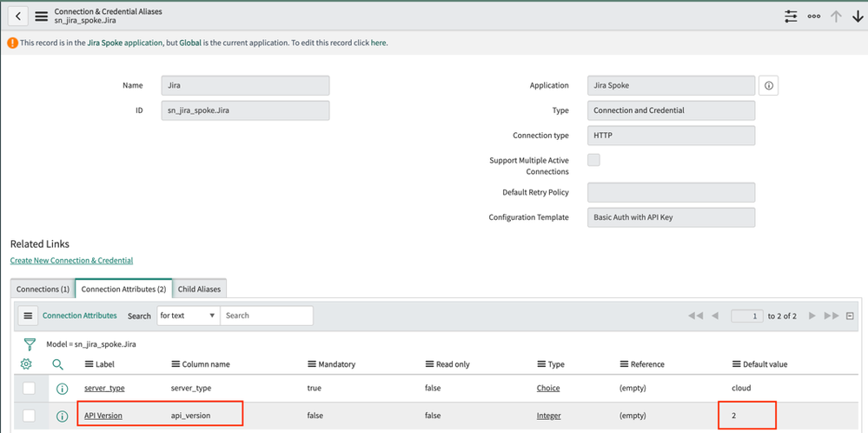The width and height of the screenshot is (868, 433).
Task: Click the server_type column name cell
Action: (x=191, y=388)
